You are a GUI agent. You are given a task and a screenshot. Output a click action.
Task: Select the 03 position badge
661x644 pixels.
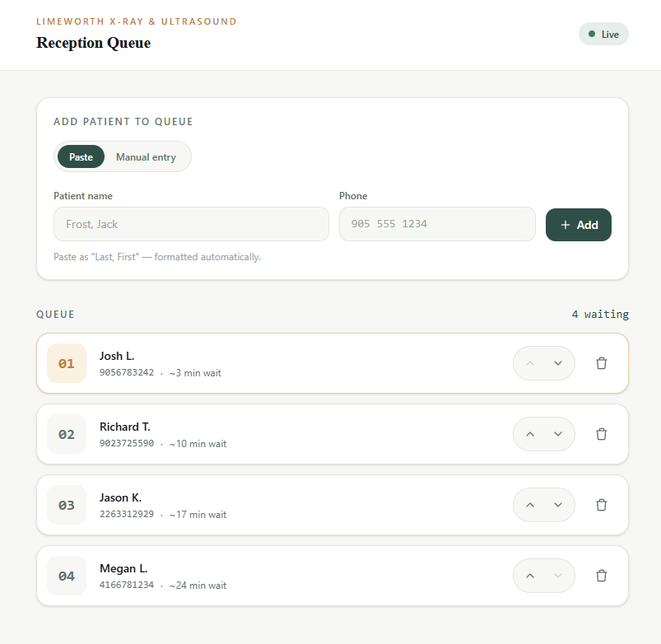pos(67,505)
